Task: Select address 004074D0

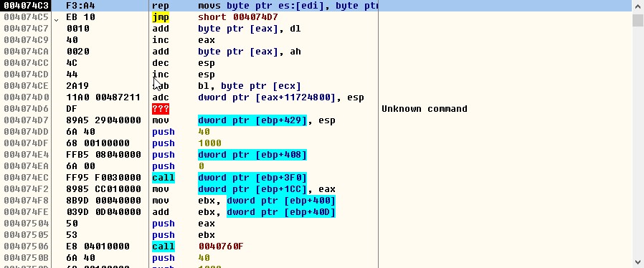Action: (x=26, y=97)
